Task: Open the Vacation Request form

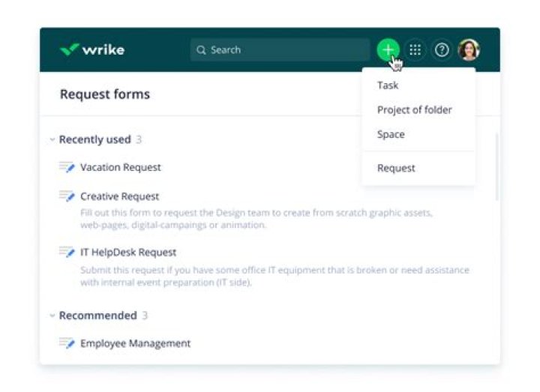Action: [x=121, y=167]
